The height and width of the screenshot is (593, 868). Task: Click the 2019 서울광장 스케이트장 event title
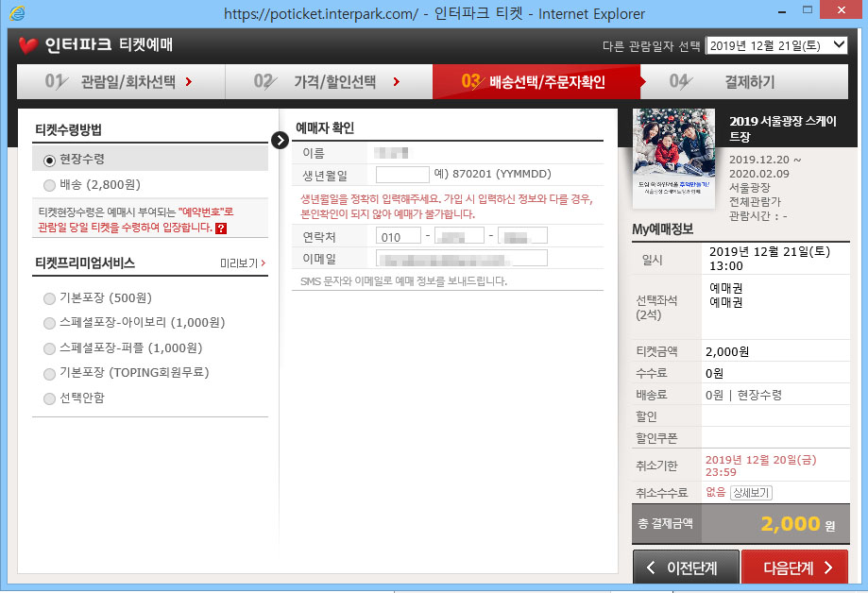tap(783, 128)
